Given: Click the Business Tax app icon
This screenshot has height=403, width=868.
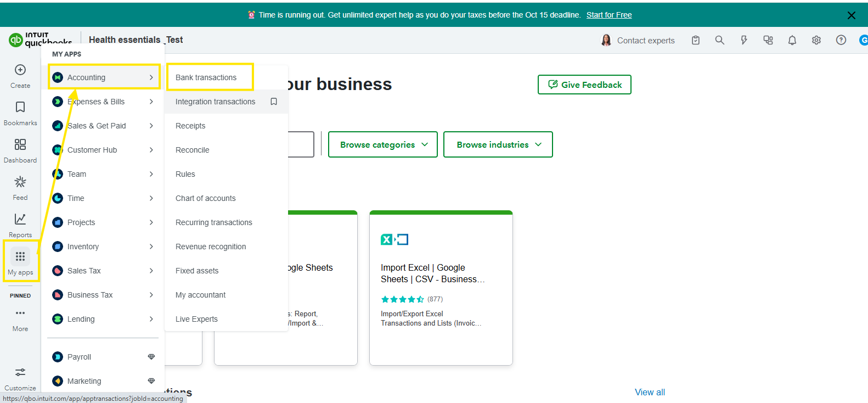Looking at the screenshot, I should click(x=58, y=295).
